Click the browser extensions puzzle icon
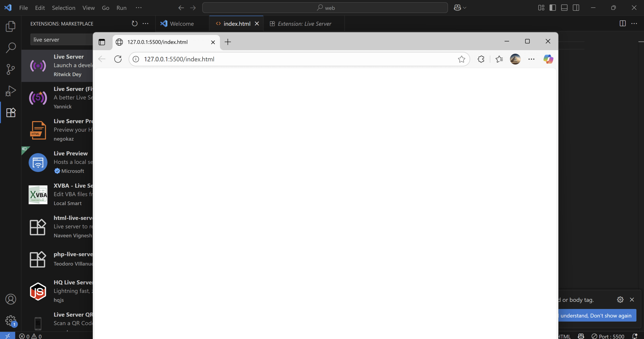The height and width of the screenshot is (339, 644). point(481,59)
